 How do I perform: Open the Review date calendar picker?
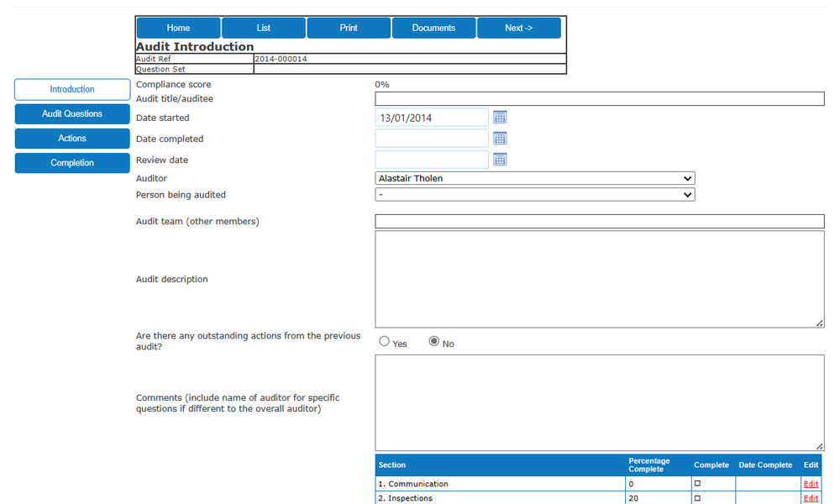(x=500, y=159)
